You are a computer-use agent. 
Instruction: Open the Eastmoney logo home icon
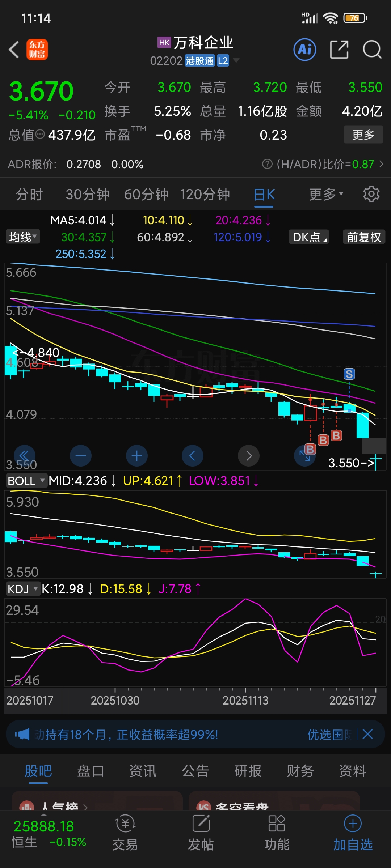(x=37, y=50)
